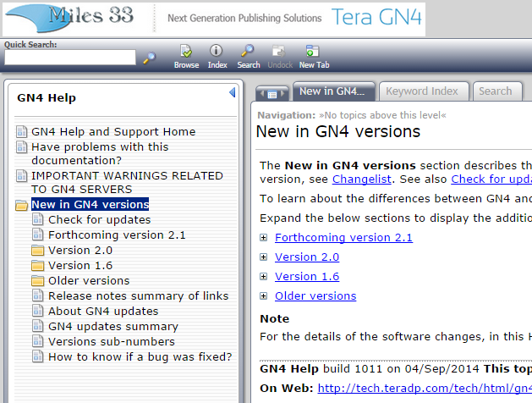This screenshot has width=532, height=403.
Task: Click the previous topic arrow in tab strip
Action: (261, 93)
